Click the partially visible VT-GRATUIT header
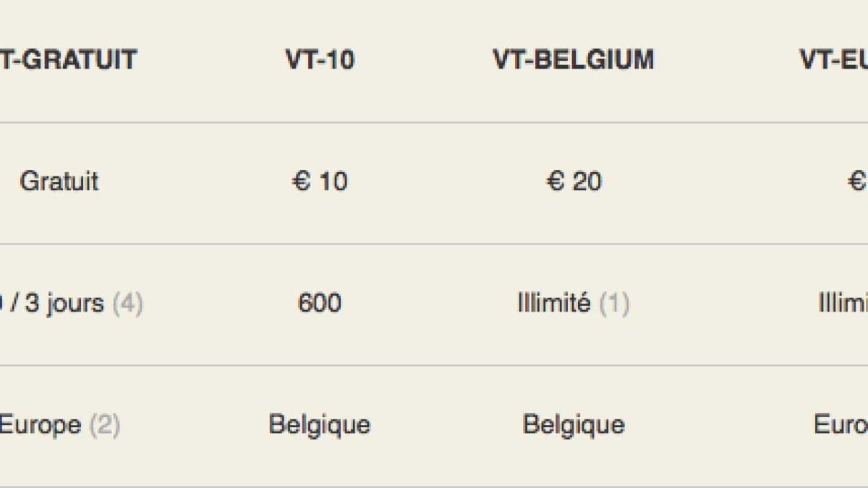Screen dimensions: 868x488 [x=69, y=60]
